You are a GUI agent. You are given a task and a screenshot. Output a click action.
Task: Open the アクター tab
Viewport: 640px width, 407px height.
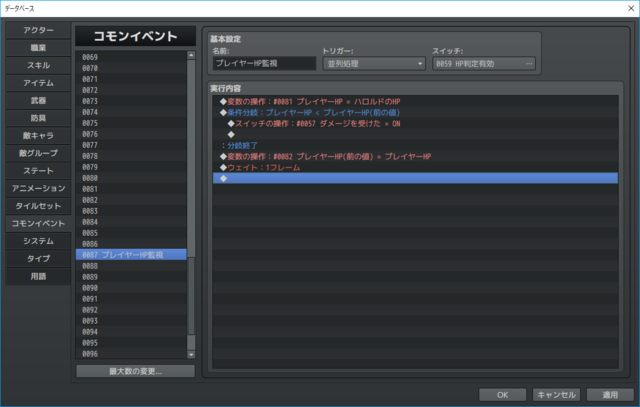[x=38, y=30]
